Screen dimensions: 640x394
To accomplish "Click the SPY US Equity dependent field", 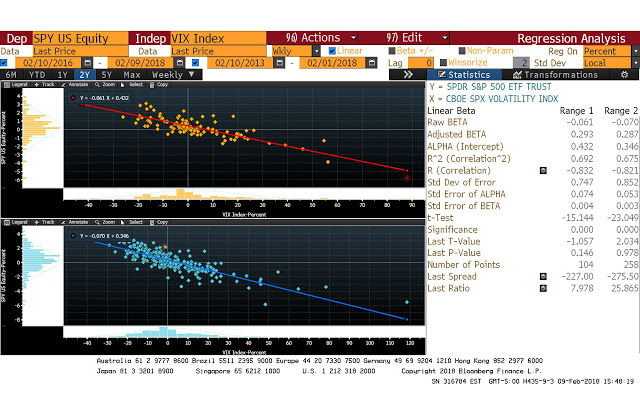I will pyautogui.click(x=80, y=38).
